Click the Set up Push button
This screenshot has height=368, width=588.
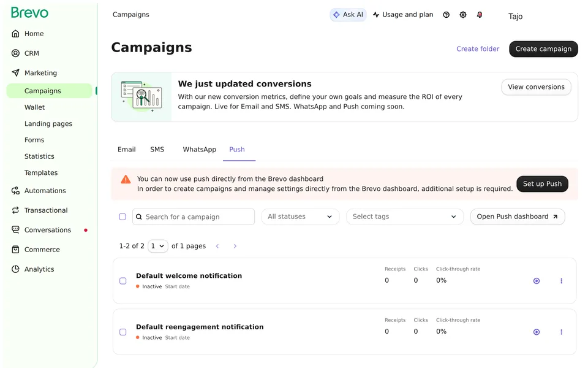pyautogui.click(x=542, y=184)
